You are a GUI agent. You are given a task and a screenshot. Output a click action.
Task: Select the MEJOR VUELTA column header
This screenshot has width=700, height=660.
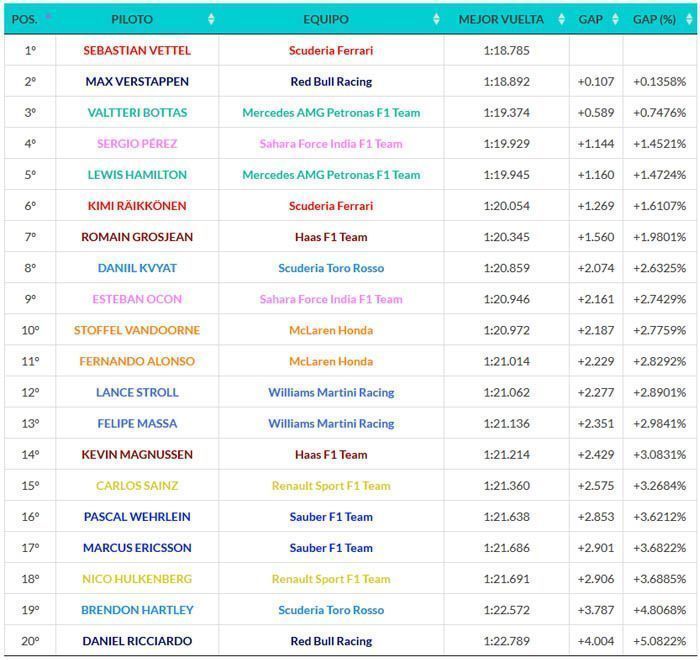[501, 19]
